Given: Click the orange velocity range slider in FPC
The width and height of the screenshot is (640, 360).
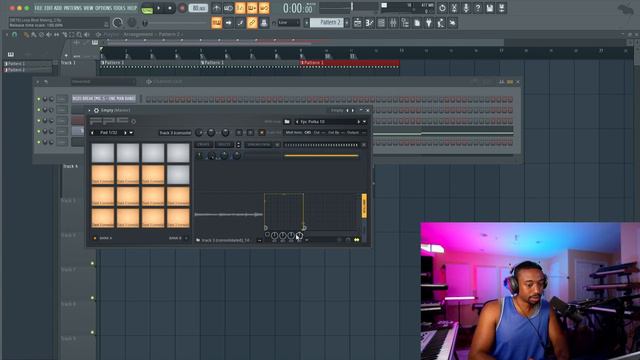Looking at the screenshot, I should 321,156.
